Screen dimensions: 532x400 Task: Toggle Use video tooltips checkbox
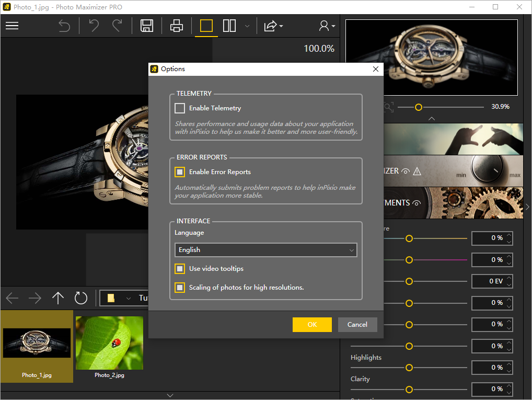click(x=180, y=269)
